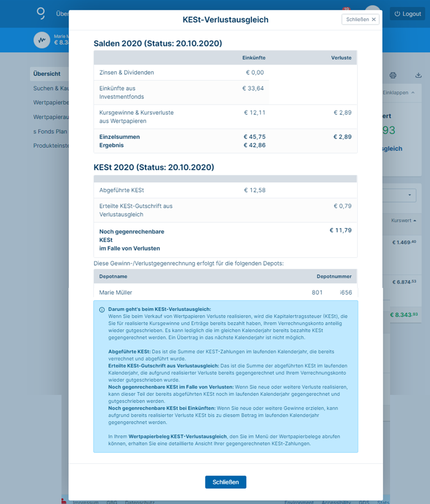Click the print icon behind the modal
Image resolution: width=430 pixels, height=504 pixels.
[393, 75]
